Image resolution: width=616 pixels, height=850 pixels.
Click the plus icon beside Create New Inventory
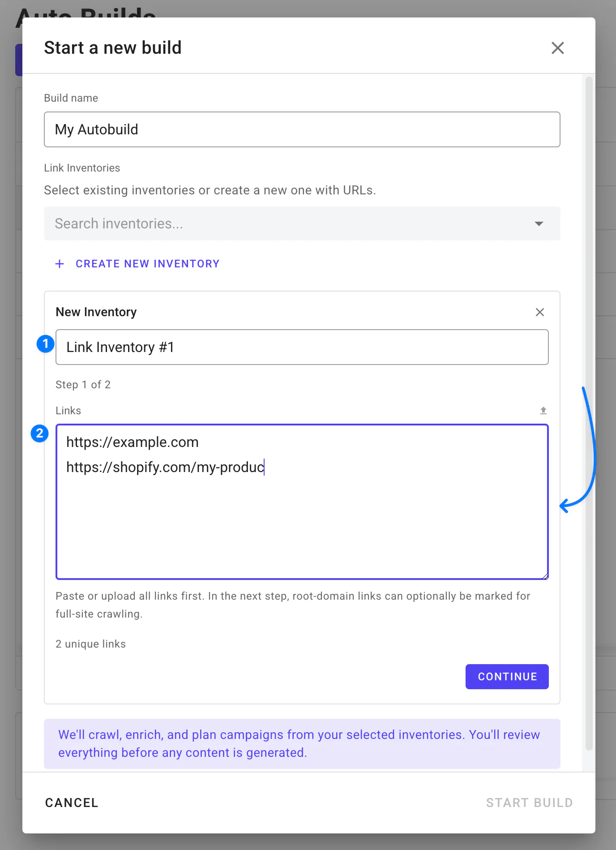(60, 264)
